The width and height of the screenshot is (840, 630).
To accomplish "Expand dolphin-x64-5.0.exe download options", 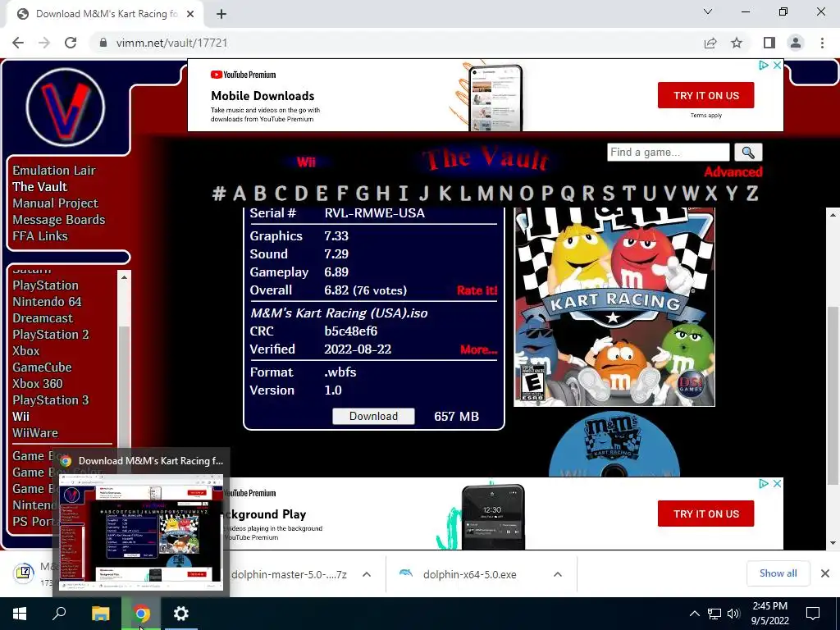I will 558,574.
